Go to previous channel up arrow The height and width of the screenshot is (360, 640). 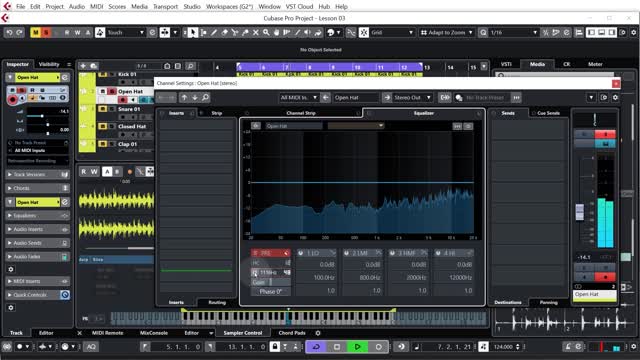184,98
